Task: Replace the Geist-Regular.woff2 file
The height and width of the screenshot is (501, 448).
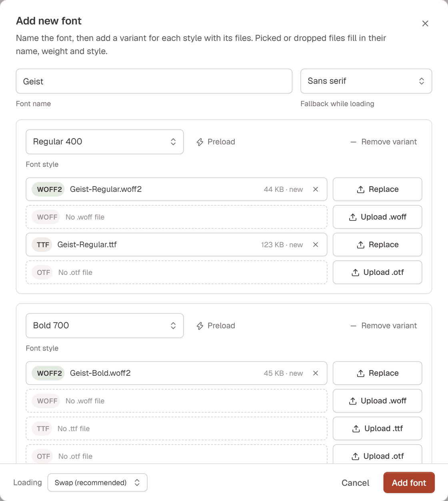Action: point(377,189)
